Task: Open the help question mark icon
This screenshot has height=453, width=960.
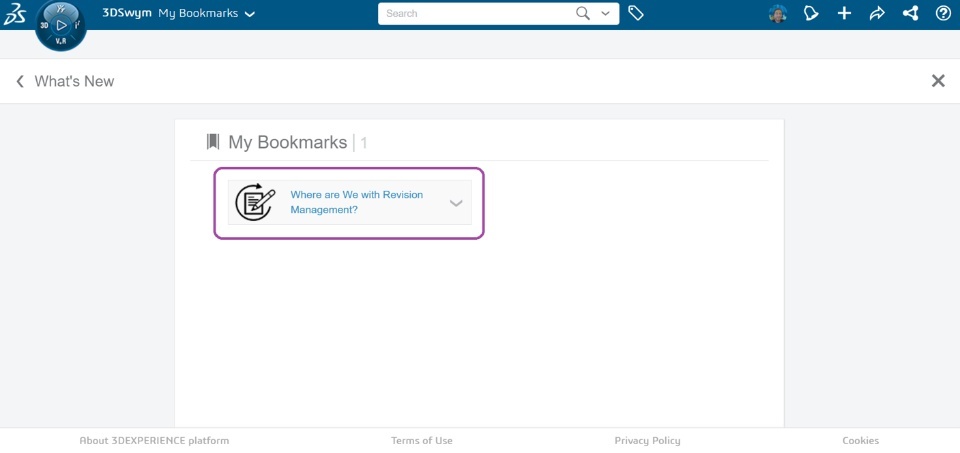Action: coord(943,14)
